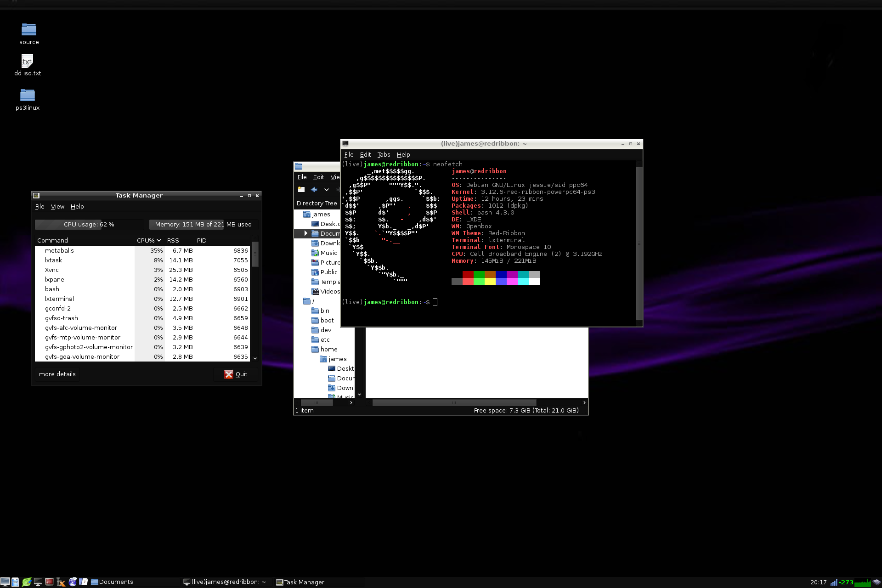This screenshot has width=882, height=588.
Task: Click the more details button
Action: 57,374
